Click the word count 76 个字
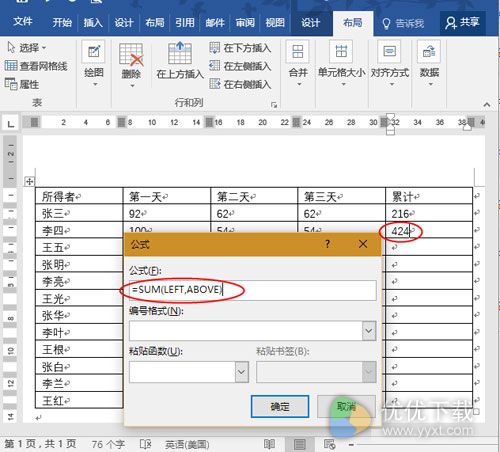Viewport: 500px width, 452px height. (x=108, y=444)
